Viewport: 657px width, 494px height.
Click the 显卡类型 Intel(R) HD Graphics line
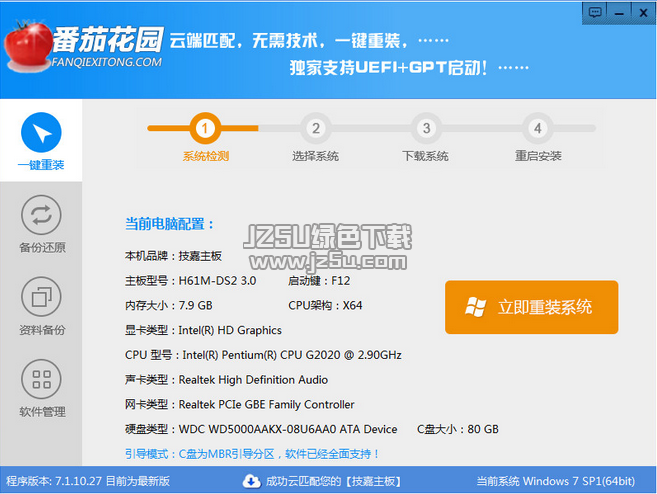203,330
